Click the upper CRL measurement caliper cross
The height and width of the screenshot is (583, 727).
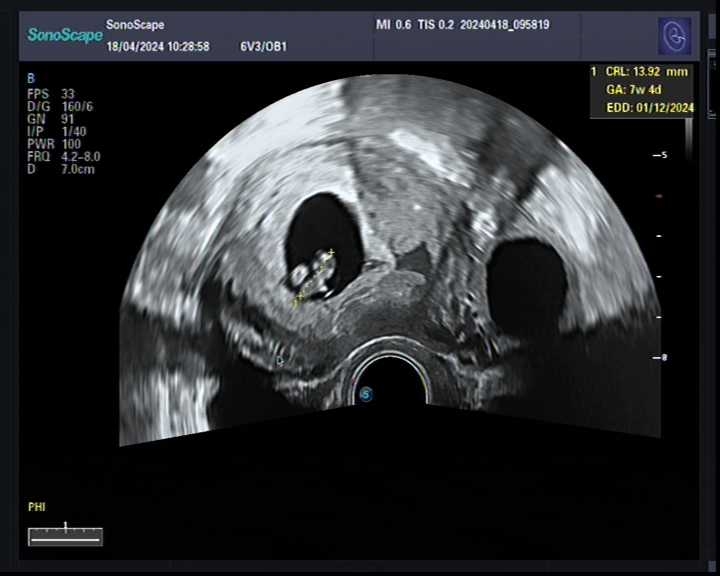(330, 253)
